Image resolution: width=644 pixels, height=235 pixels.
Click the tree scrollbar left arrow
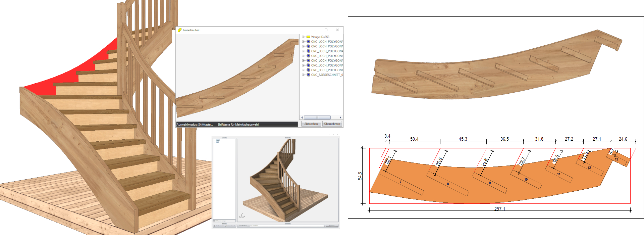pyautogui.click(x=302, y=117)
